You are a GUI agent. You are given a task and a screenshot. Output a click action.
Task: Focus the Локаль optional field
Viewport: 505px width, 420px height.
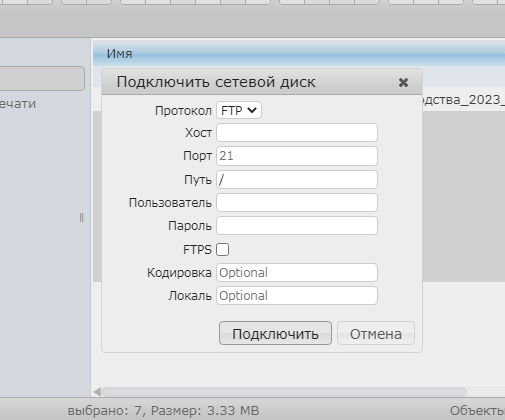coord(297,296)
